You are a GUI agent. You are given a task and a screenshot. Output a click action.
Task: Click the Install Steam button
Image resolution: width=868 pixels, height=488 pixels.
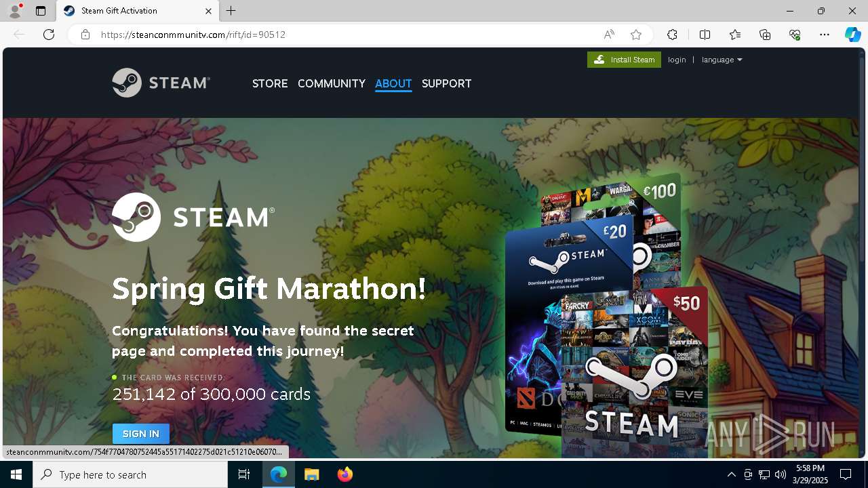point(624,60)
